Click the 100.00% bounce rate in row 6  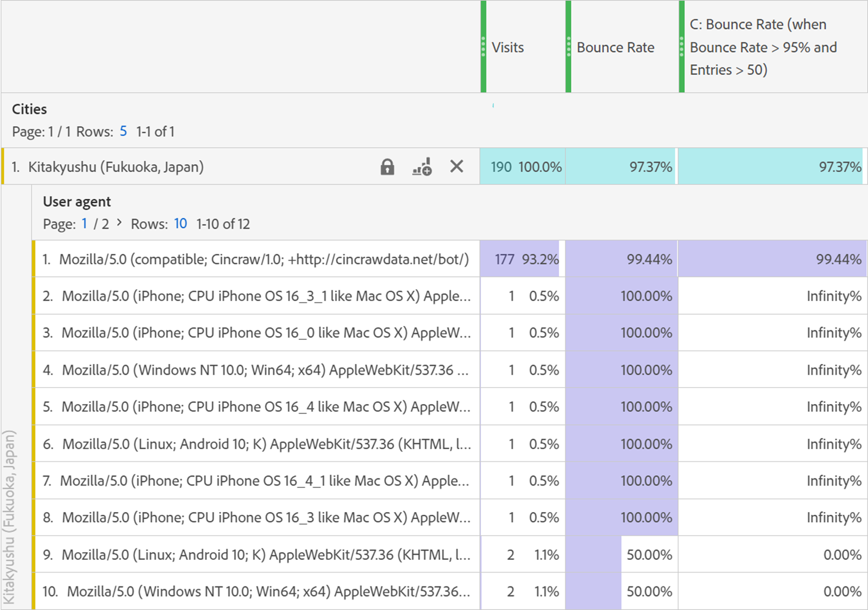[621, 444]
